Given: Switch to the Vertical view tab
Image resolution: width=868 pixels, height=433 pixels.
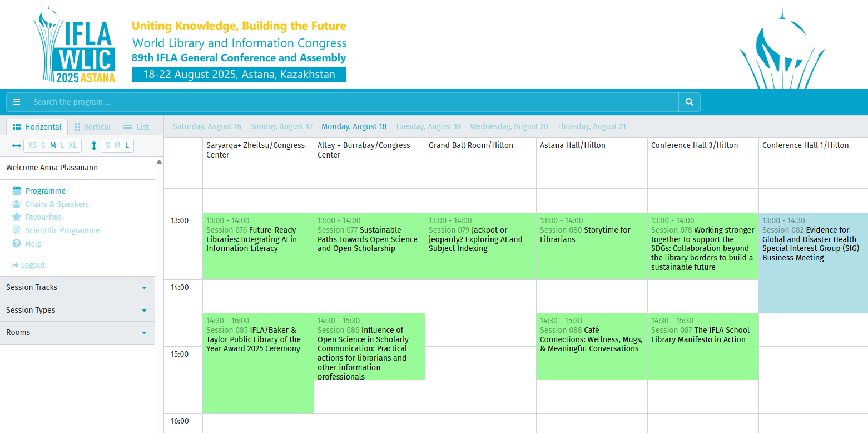Looking at the screenshot, I should (92, 127).
